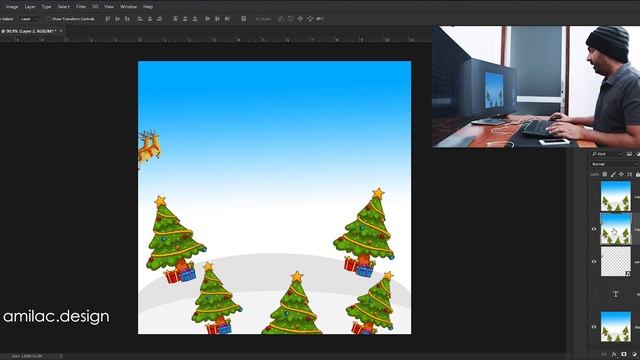Image resolution: width=640 pixels, height=360 pixels.
Task: Click the Auto-Align Layers icon
Action: coord(243,19)
